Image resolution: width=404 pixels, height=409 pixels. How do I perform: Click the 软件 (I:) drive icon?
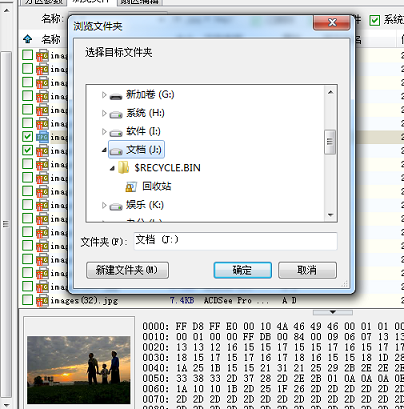116,133
